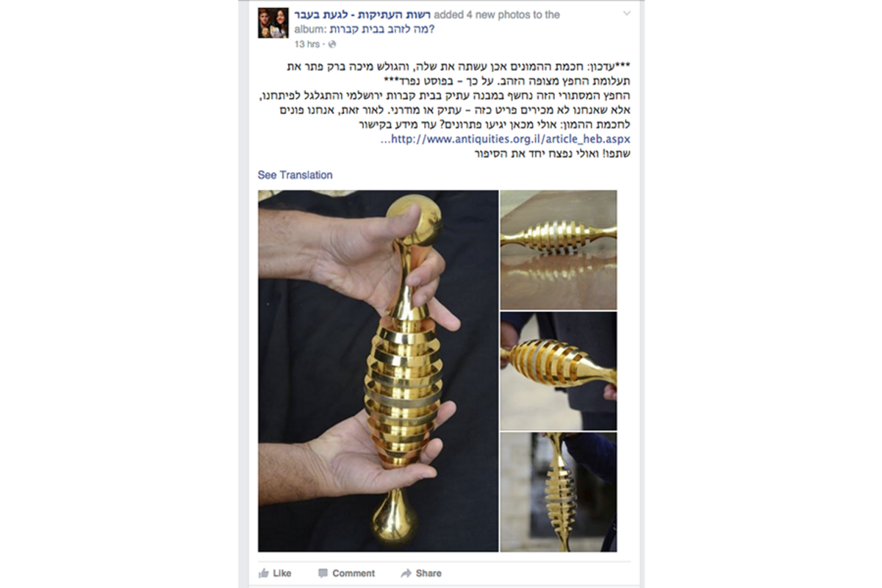The width and height of the screenshot is (882, 588).
Task: Follow the antiquities.org.il article link
Action: 506,139
